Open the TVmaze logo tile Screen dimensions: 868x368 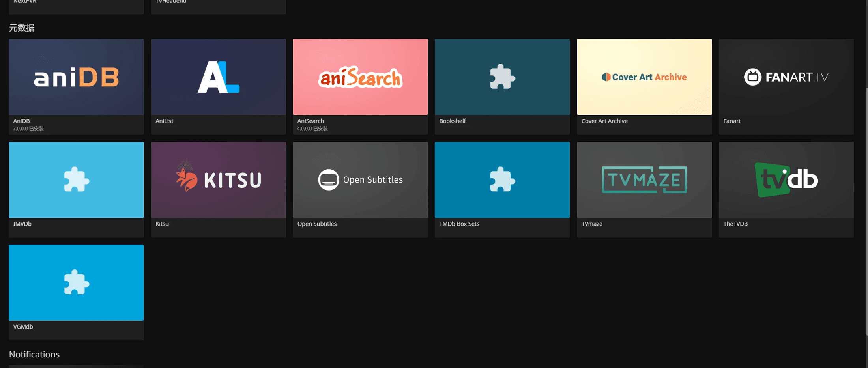click(644, 179)
